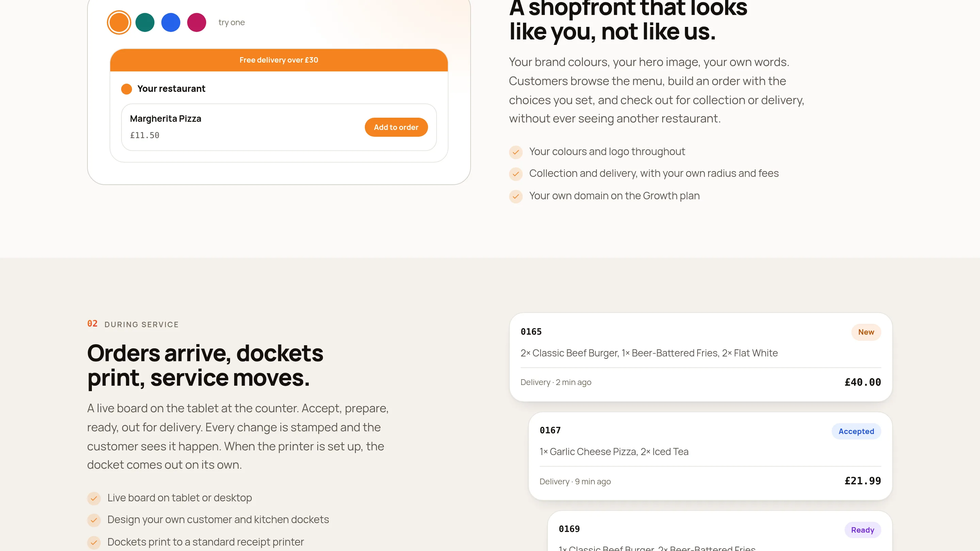Screen dimensions: 980x551
Task: Click check icon beside Your colours and logo throughout
Action: (x=516, y=152)
